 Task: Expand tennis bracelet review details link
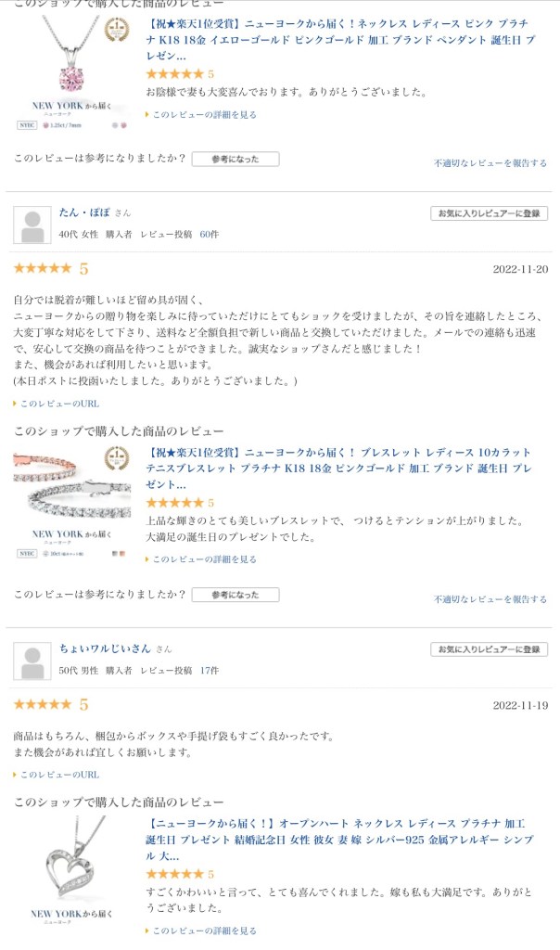204,559
